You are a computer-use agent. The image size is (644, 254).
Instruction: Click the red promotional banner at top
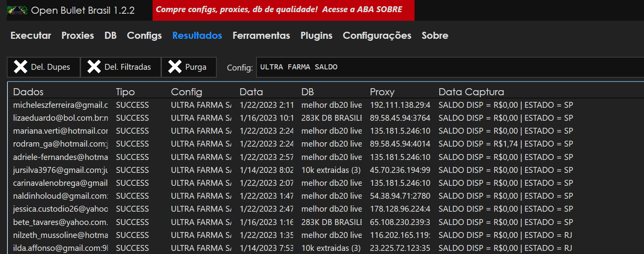click(283, 10)
